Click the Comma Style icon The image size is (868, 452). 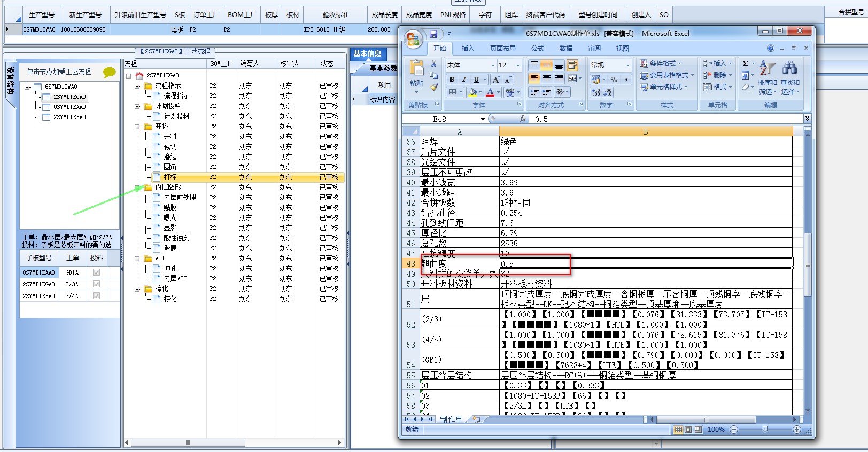(x=626, y=80)
